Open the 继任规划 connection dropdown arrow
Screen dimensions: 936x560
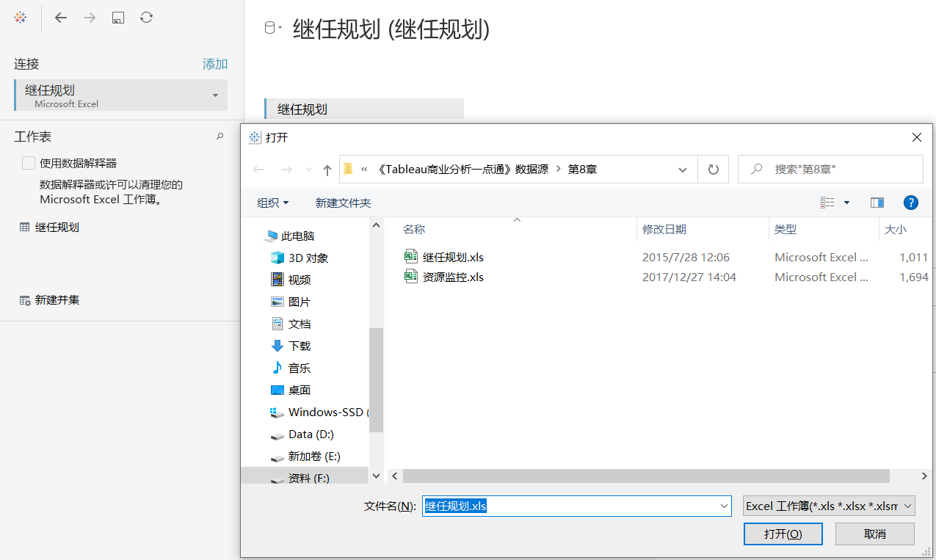[x=215, y=95]
